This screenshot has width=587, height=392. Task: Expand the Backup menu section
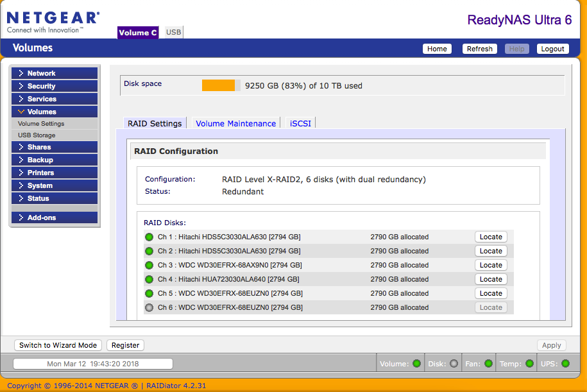pyautogui.click(x=55, y=160)
